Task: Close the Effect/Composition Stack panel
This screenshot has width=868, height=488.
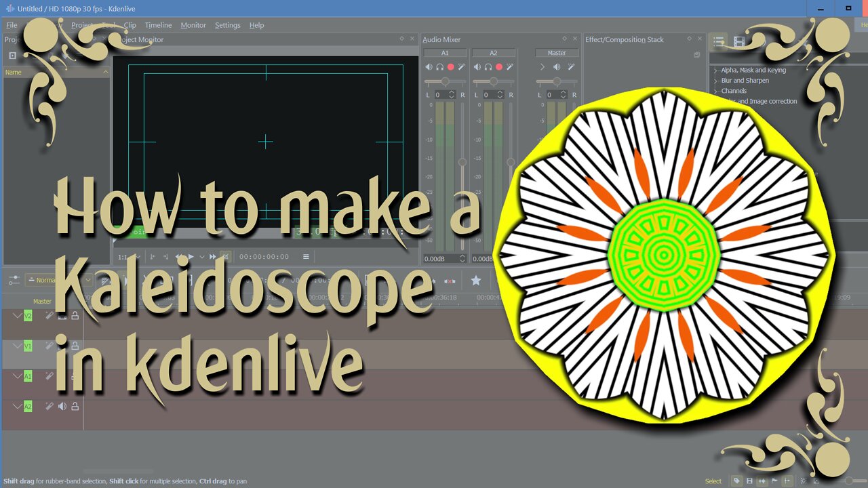Action: [701, 39]
